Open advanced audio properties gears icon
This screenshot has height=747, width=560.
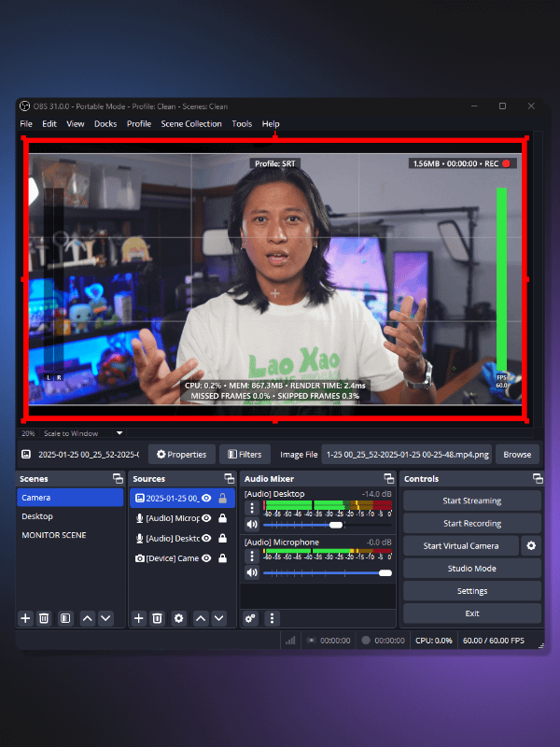(x=250, y=618)
